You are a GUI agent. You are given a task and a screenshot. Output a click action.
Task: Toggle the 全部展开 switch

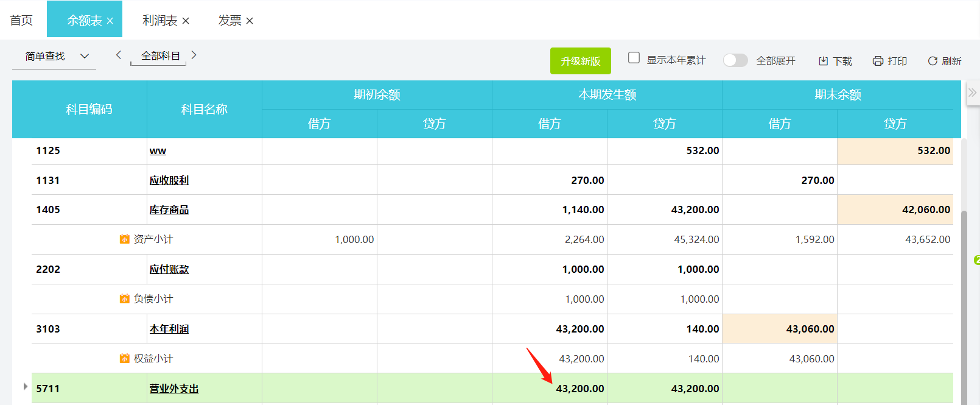[x=735, y=60]
